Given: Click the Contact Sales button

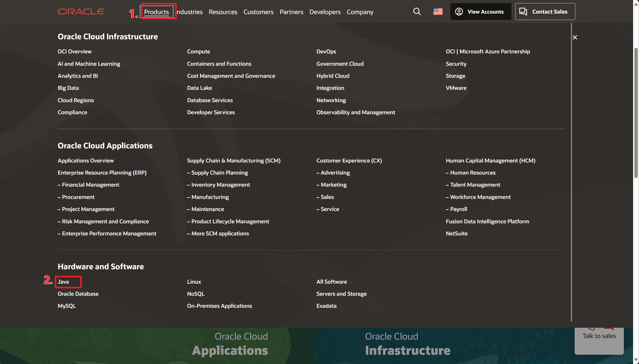Looking at the screenshot, I should tap(545, 12).
